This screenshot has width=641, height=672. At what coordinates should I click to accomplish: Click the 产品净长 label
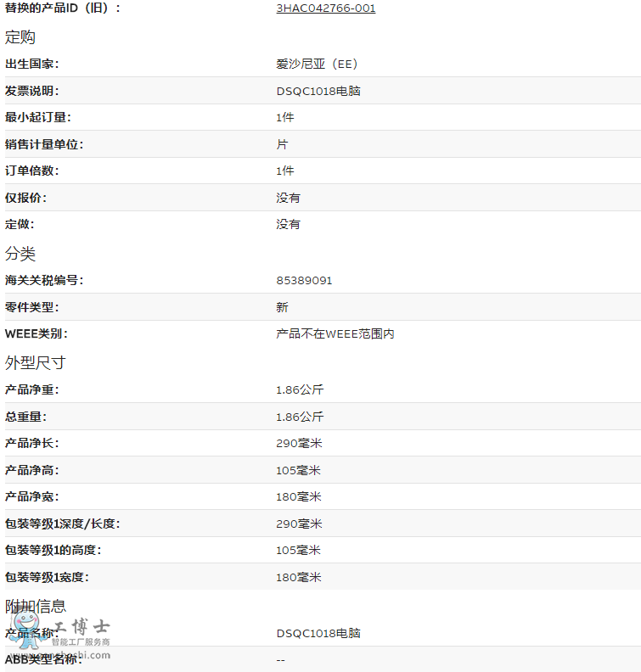(x=31, y=443)
